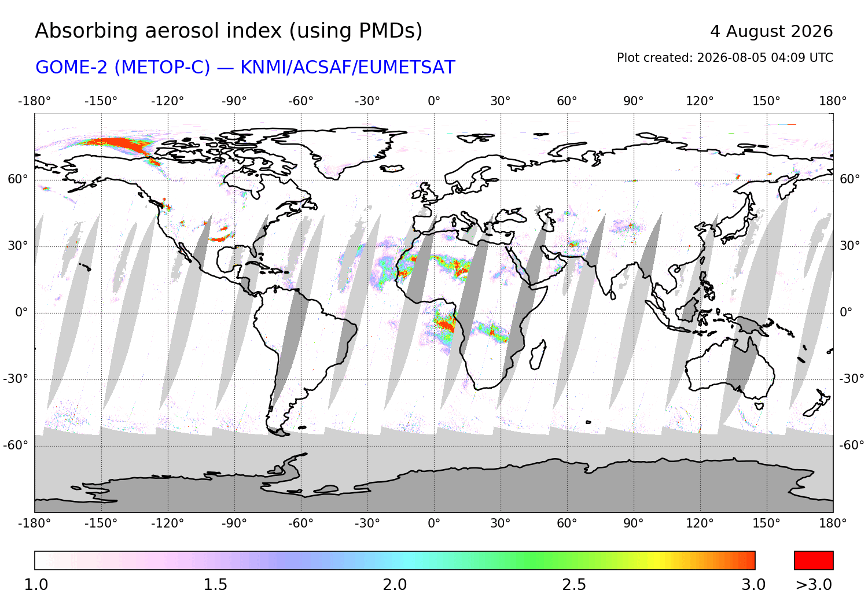Image resolution: width=868 pixels, height=616 pixels.
Task: Click the 'Plot created' timestamp text
Action: [724, 58]
